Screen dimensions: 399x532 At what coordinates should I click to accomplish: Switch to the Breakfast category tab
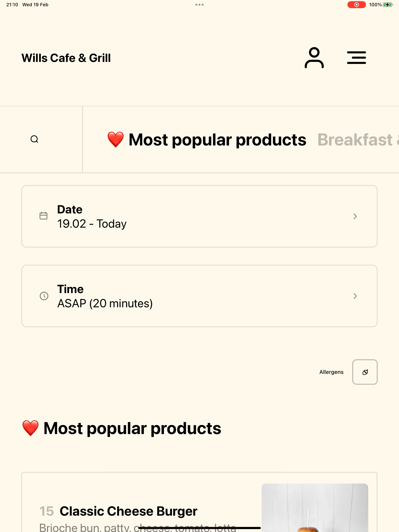point(358,139)
